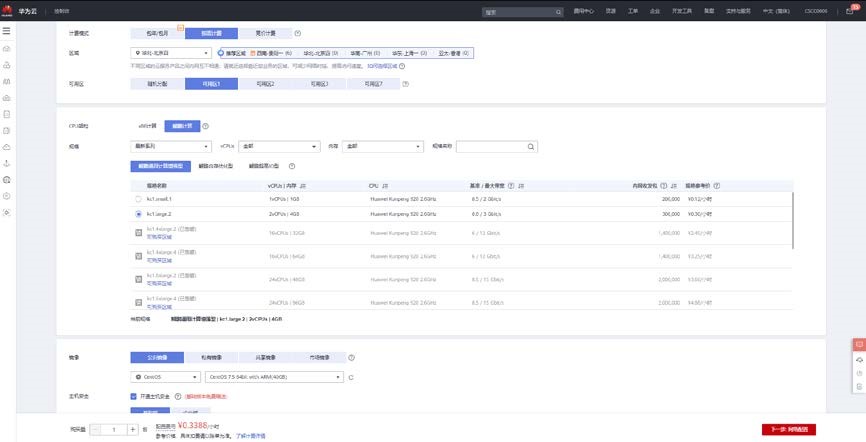Switch to 市场镜像 image tab
The image size is (866, 442).
click(320, 357)
